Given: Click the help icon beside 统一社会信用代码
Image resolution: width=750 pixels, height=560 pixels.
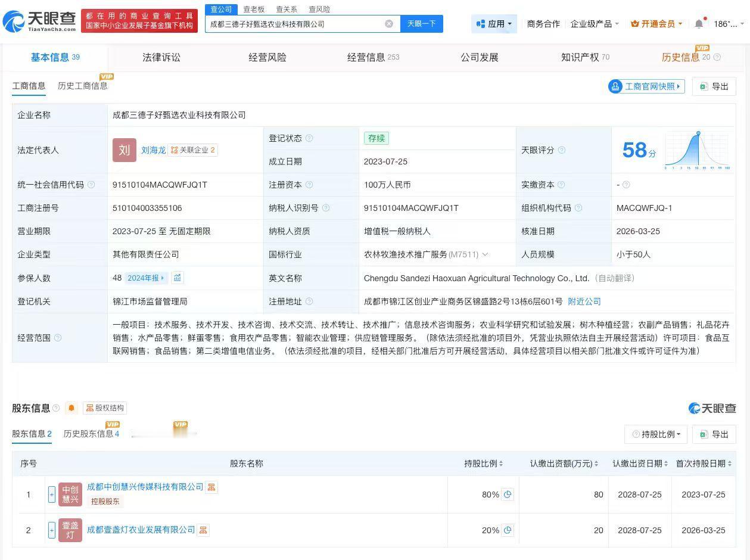Looking at the screenshot, I should tap(91, 185).
